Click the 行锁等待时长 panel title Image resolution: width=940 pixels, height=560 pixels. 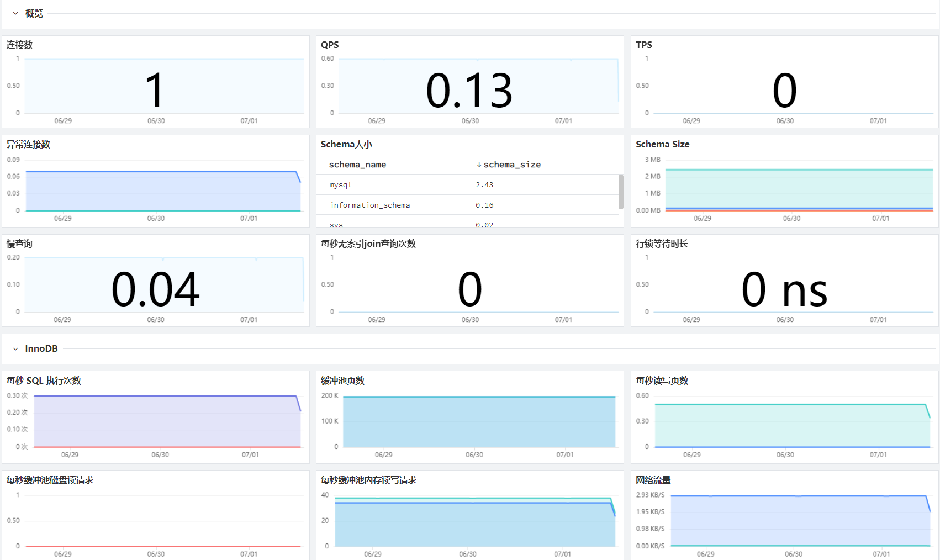click(662, 244)
